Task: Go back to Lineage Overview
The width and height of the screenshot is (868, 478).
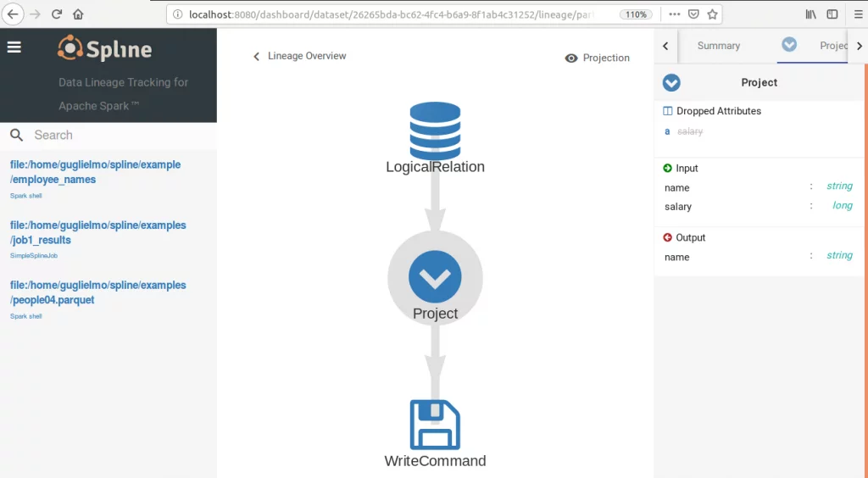Action: pos(307,56)
